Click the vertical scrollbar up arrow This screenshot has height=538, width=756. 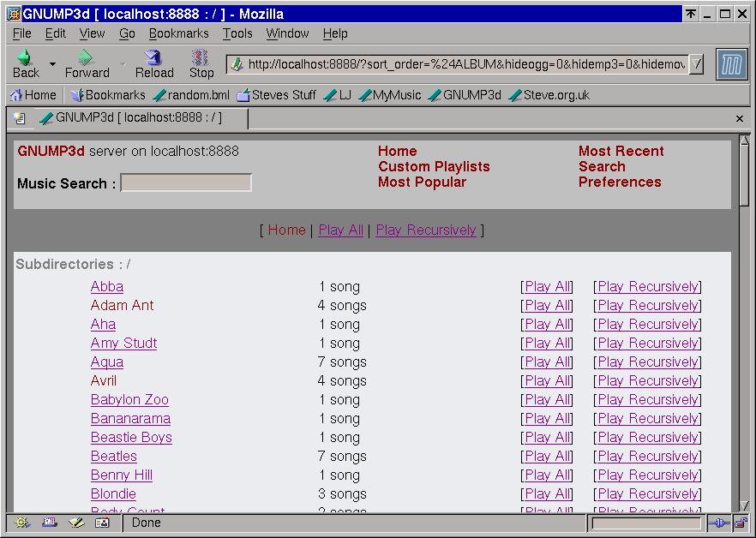[744, 141]
